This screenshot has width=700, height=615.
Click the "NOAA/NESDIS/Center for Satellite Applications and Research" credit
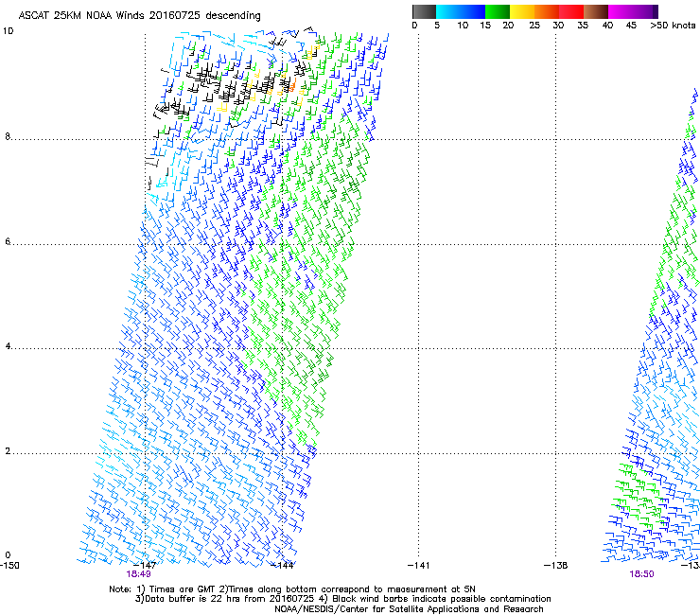[409, 609]
